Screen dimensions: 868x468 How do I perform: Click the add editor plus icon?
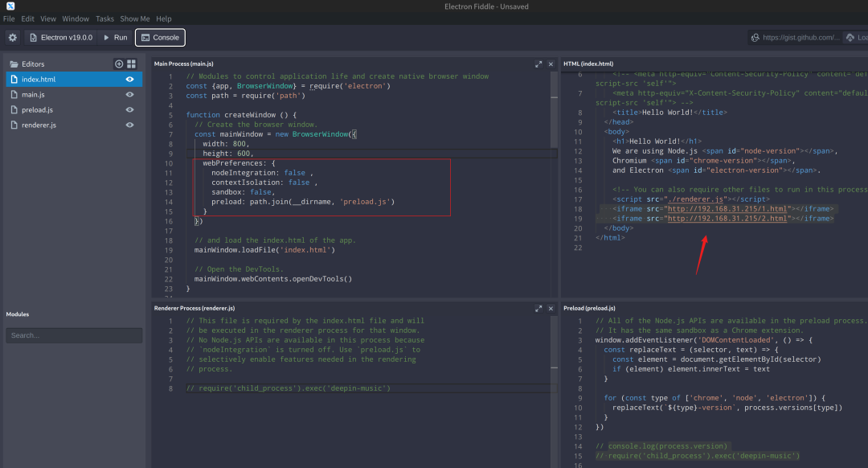[119, 64]
